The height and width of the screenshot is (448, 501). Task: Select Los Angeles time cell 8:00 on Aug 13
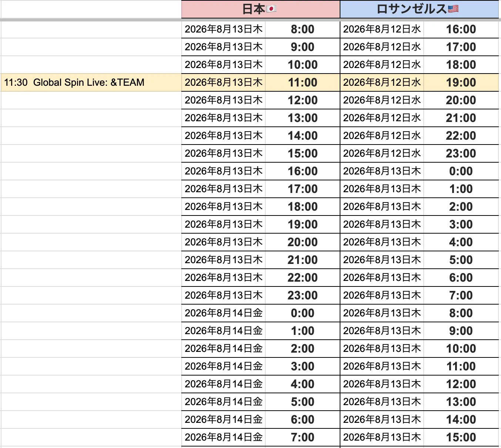pyautogui.click(x=461, y=313)
